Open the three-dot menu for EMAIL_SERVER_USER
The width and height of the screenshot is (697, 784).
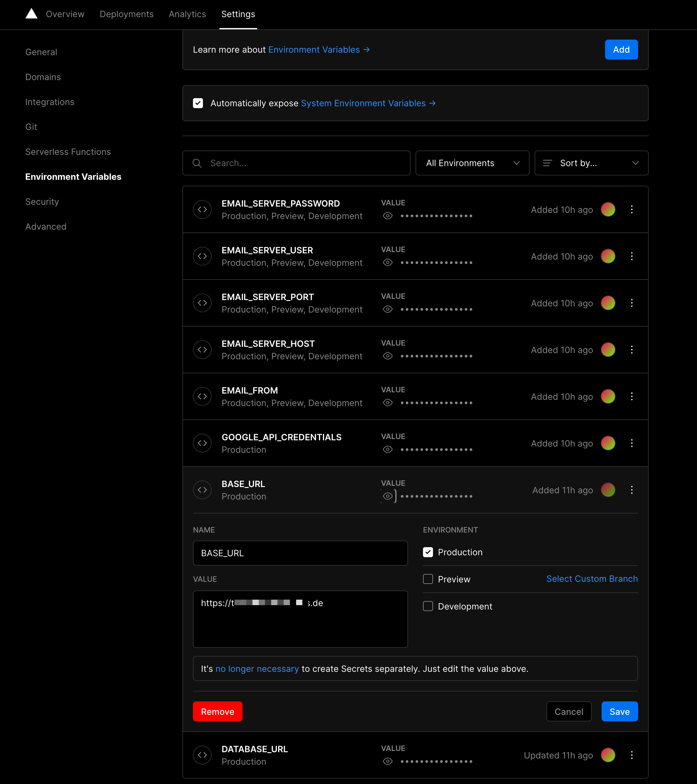(632, 256)
